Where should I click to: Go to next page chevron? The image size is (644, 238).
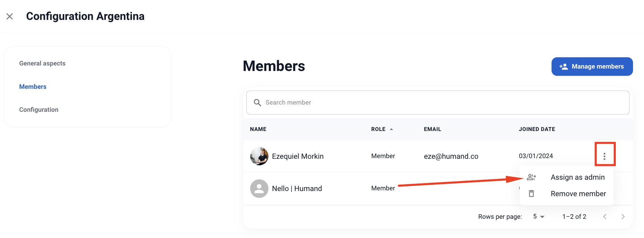point(623,217)
